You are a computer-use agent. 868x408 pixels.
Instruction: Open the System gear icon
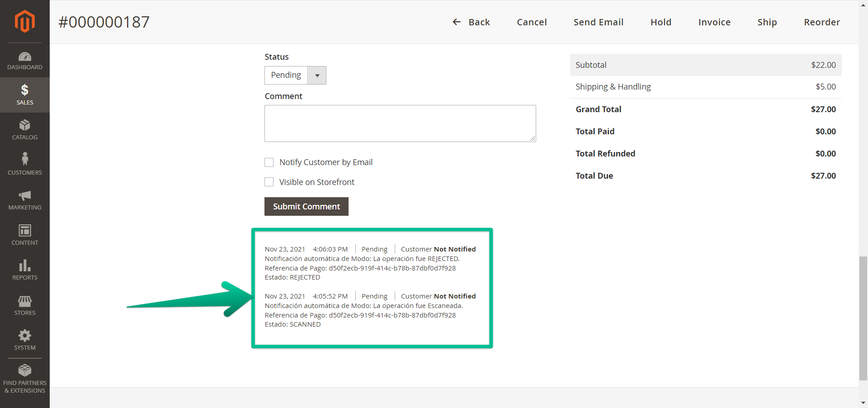(24, 336)
